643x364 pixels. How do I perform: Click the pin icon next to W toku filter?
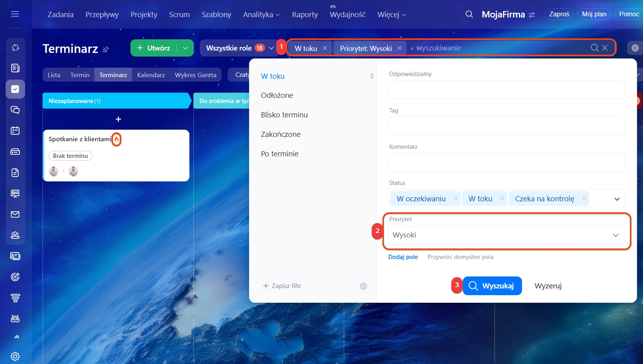tap(372, 76)
